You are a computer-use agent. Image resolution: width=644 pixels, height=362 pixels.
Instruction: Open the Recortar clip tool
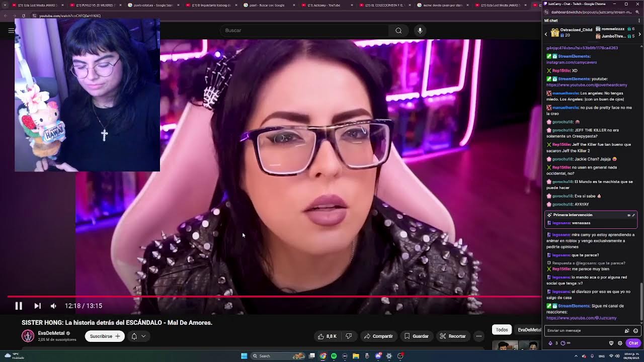(x=452, y=336)
